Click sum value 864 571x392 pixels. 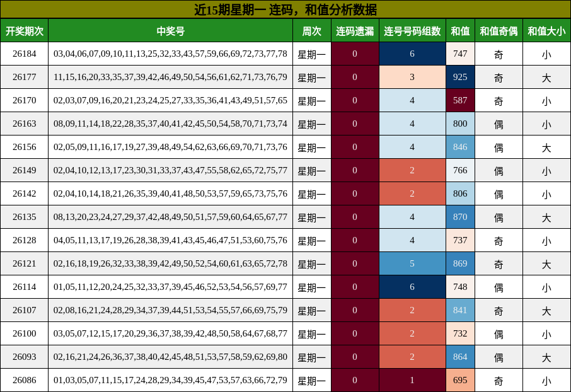point(460,357)
